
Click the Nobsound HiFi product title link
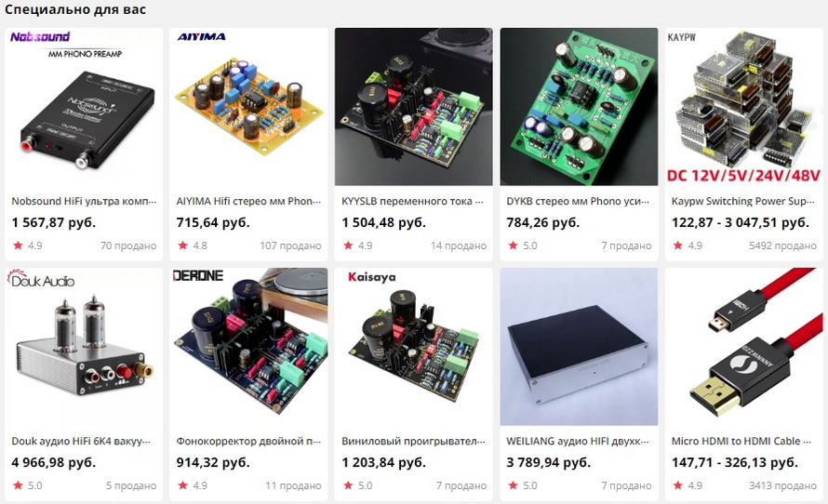click(84, 202)
